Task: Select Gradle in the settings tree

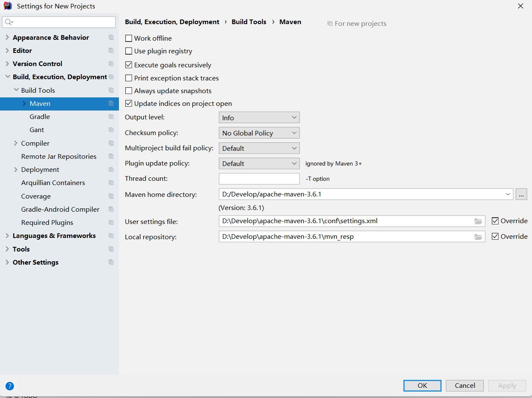Action: (x=40, y=117)
